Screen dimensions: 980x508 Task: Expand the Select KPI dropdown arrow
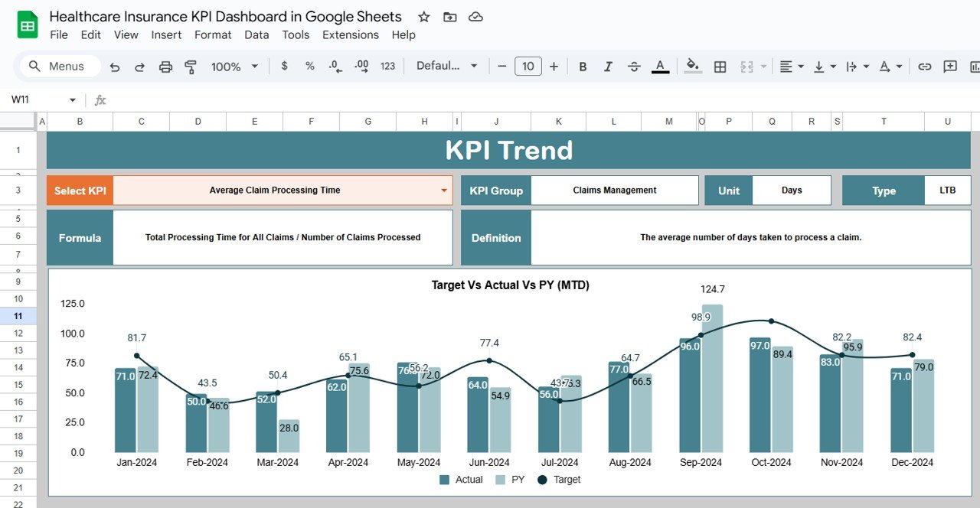coord(444,190)
